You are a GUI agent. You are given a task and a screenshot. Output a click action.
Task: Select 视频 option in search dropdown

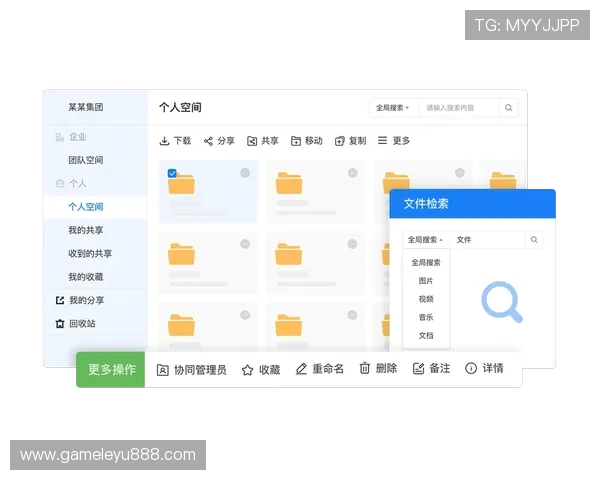(x=426, y=299)
